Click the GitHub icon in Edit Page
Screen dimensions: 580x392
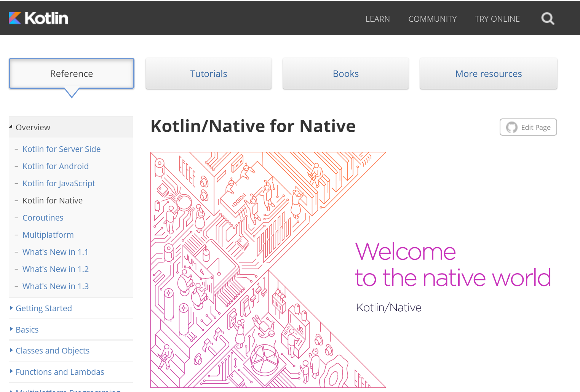(x=511, y=127)
